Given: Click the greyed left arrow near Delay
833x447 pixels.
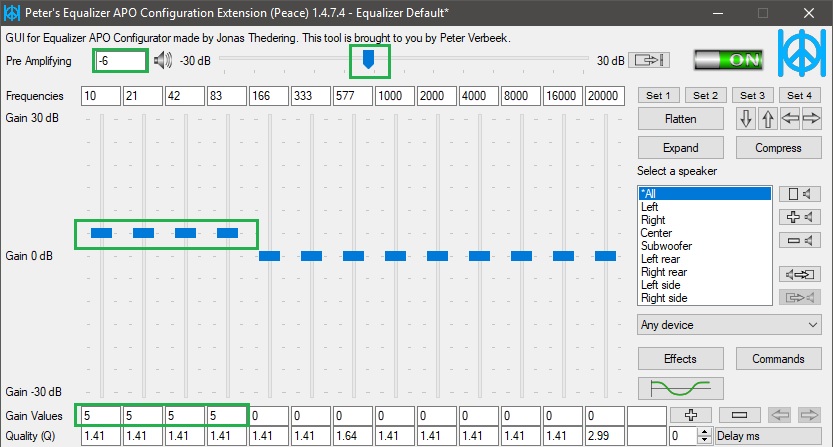Looking at the screenshot, I should tap(780, 415).
